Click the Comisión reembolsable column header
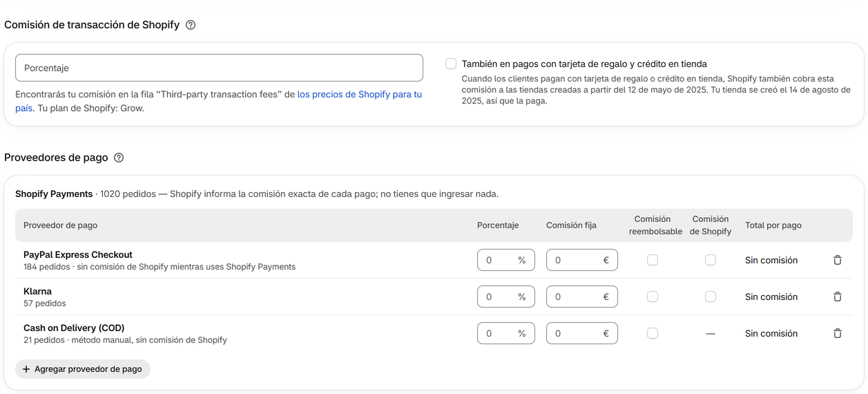Viewport: 868px width, 394px height. [x=655, y=225]
